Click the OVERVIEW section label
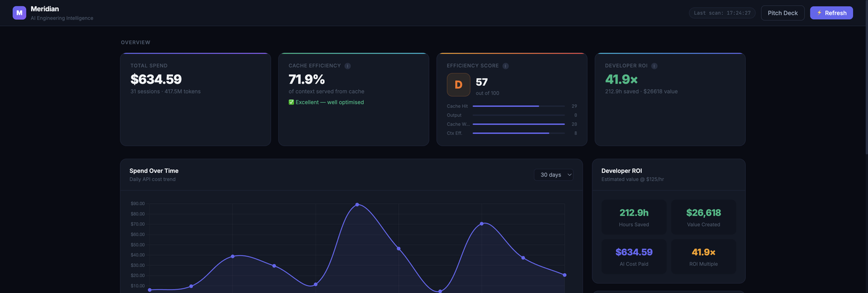 (136, 43)
